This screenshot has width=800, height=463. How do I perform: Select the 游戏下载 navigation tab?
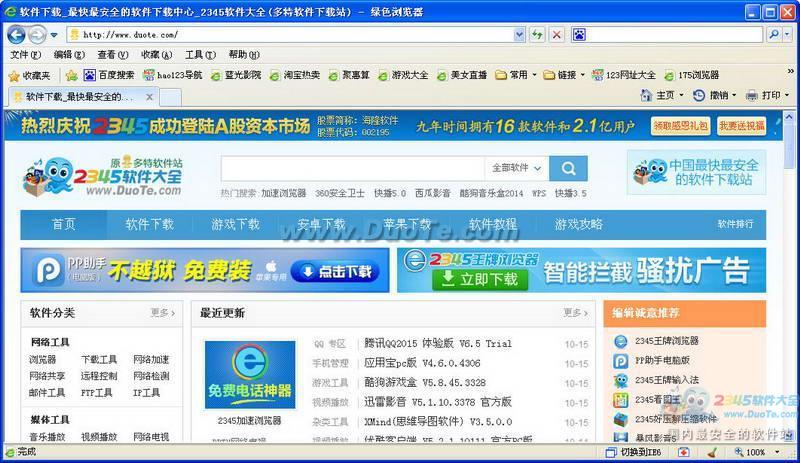tap(236, 225)
